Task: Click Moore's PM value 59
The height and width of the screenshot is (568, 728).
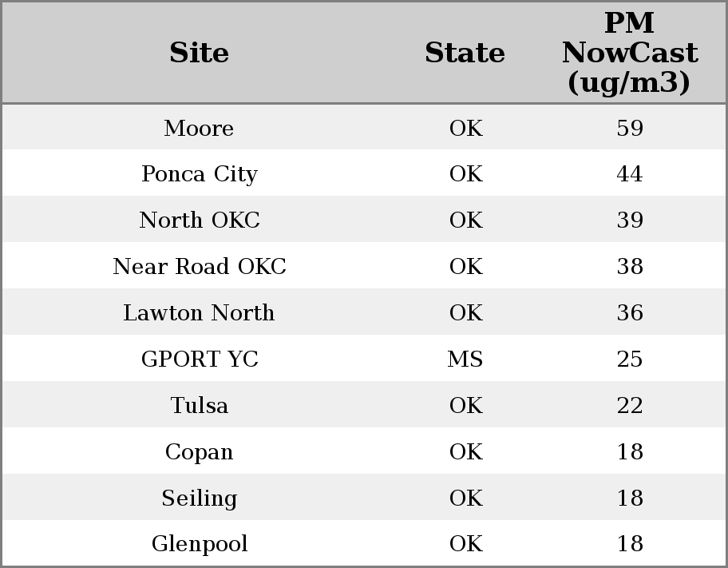Action: [x=629, y=128]
